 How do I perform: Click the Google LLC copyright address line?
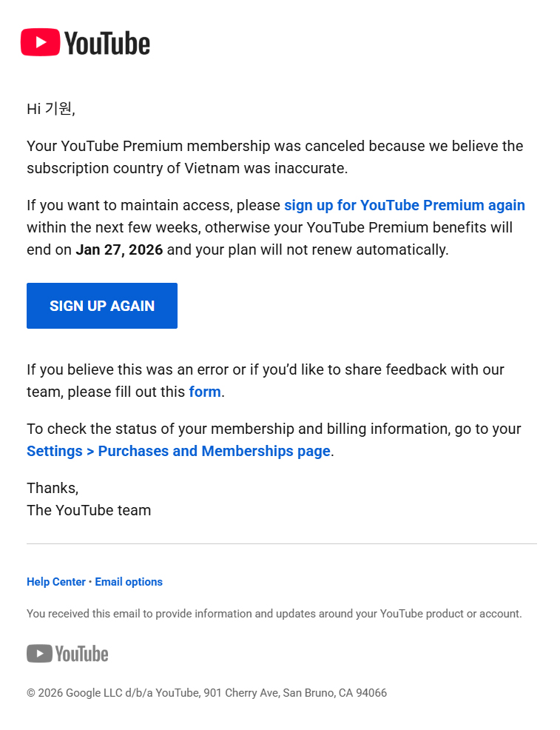point(206,693)
